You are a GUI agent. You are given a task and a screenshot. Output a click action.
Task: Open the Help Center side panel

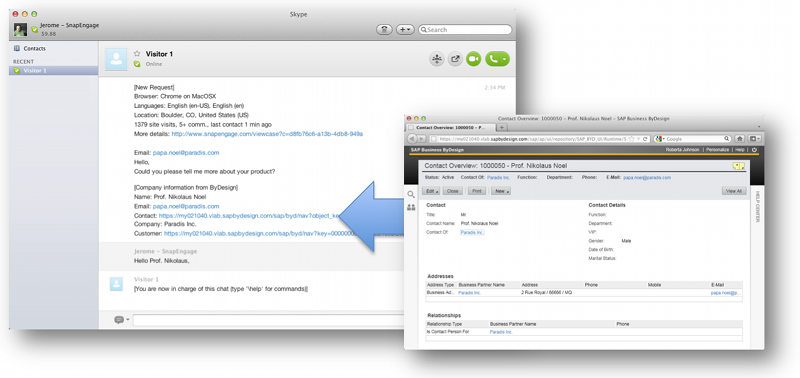[757, 207]
